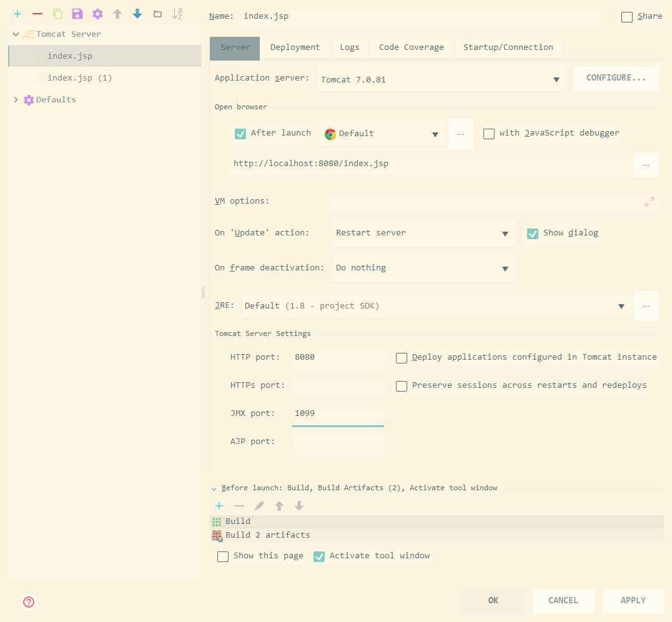Open the Logs tab
Image resolution: width=672 pixels, height=622 pixels.
(350, 47)
